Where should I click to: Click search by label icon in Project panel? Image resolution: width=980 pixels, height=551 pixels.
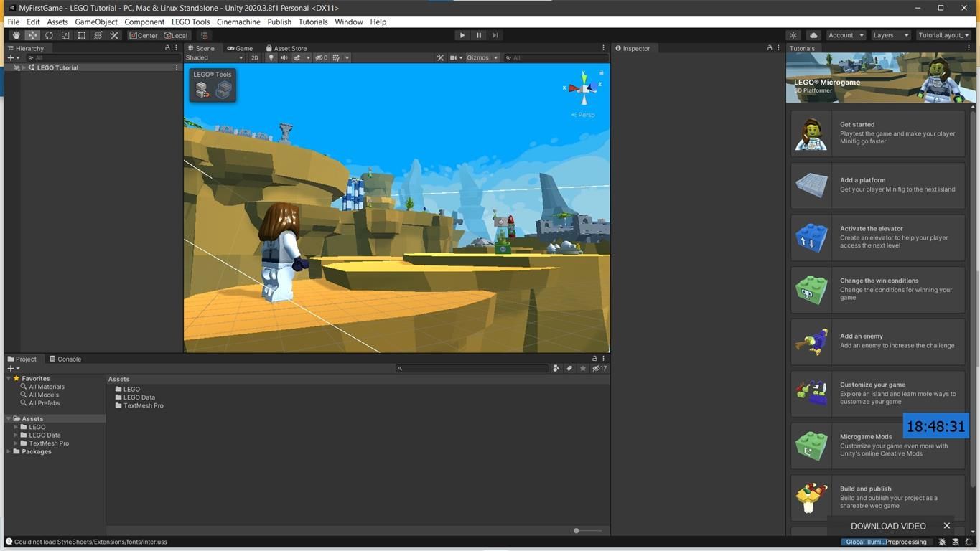pyautogui.click(x=569, y=369)
